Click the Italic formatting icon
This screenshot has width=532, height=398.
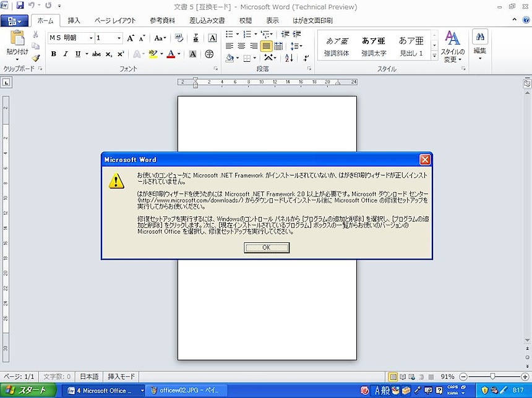(x=66, y=54)
